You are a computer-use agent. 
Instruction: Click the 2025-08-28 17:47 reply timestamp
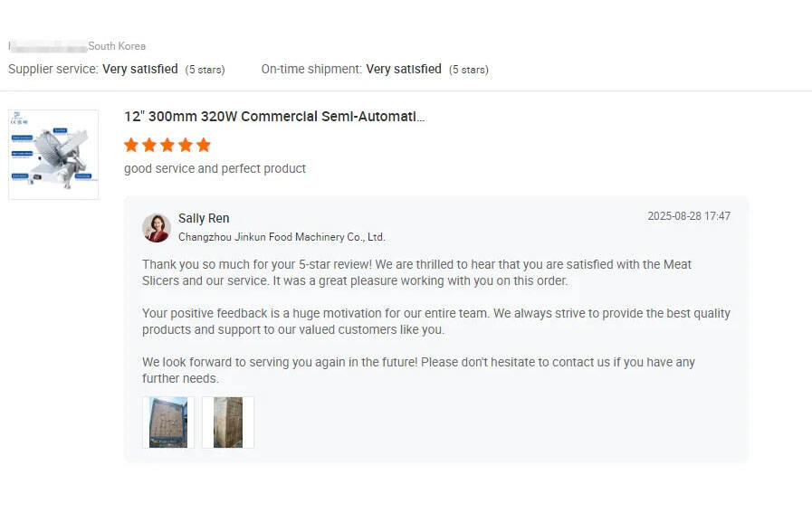689,216
